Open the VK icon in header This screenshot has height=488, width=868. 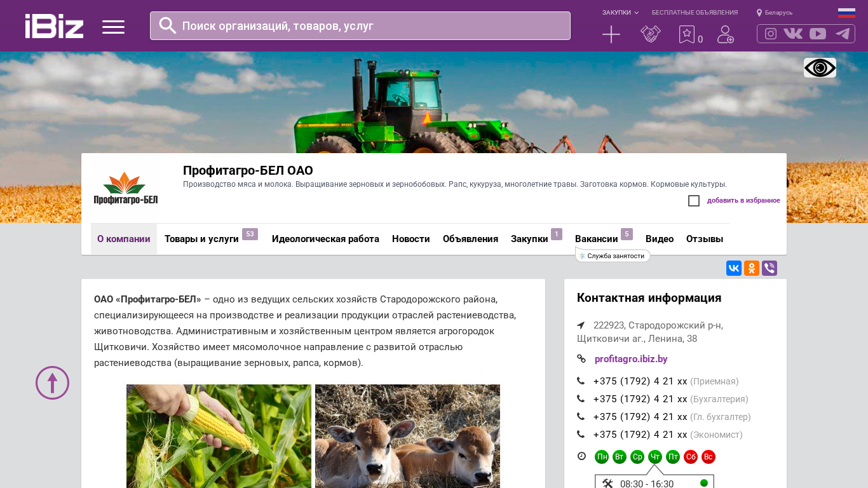coord(793,34)
